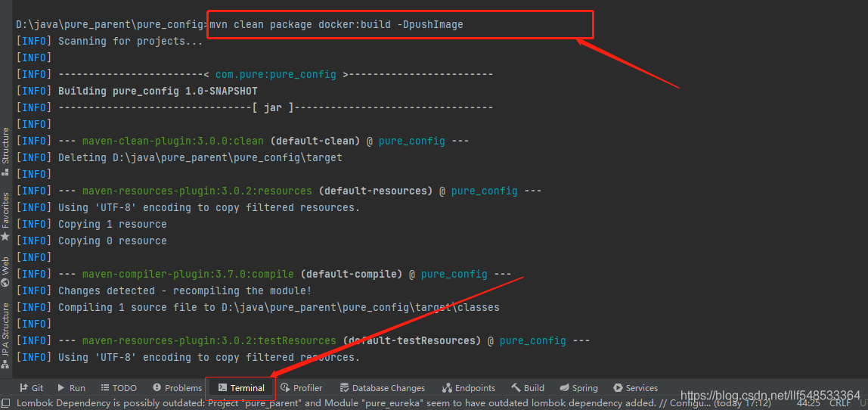Image resolution: width=868 pixels, height=410 pixels.
Task: Click the Database Changes stack icon
Action: pos(344,388)
